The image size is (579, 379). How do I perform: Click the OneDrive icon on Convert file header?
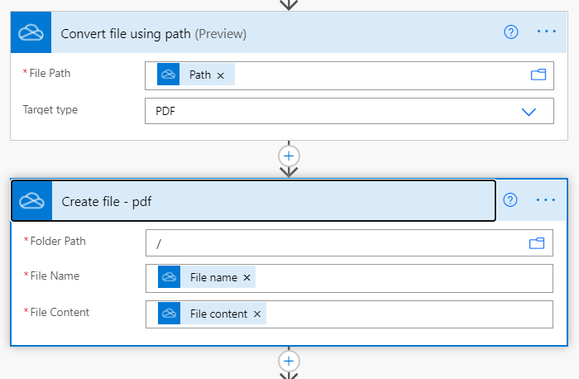[x=31, y=33]
